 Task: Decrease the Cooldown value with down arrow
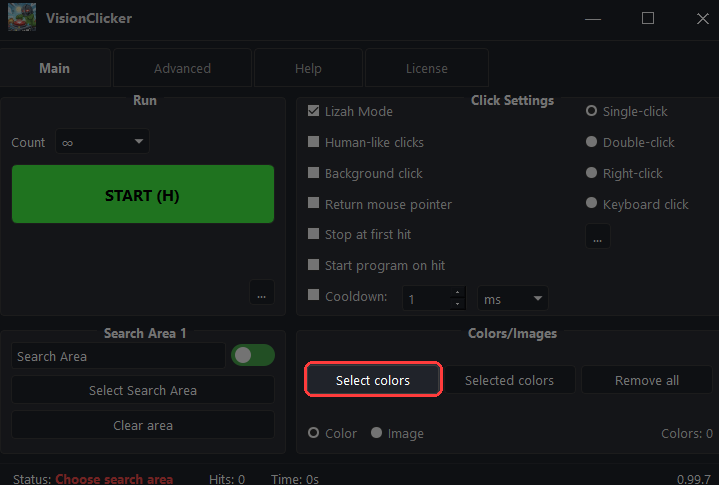[458, 304]
